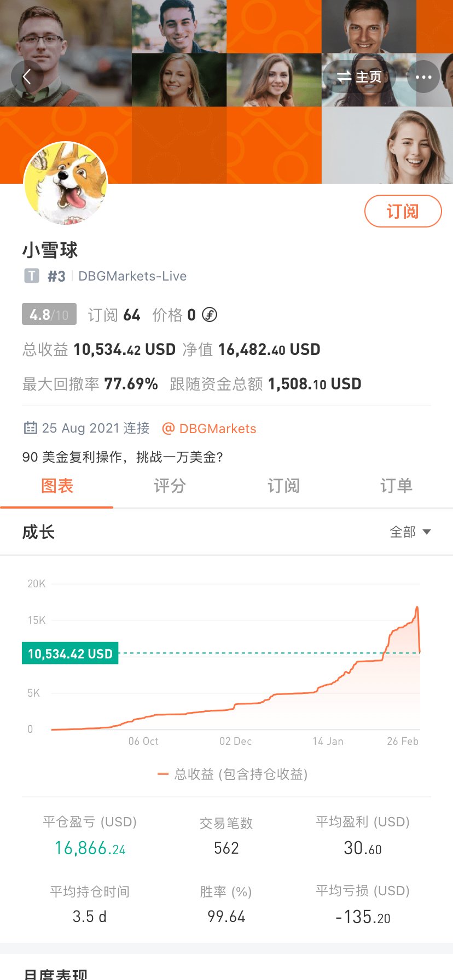Click the 订阅 subscribe button
Screen dimensions: 453x980
tap(403, 211)
